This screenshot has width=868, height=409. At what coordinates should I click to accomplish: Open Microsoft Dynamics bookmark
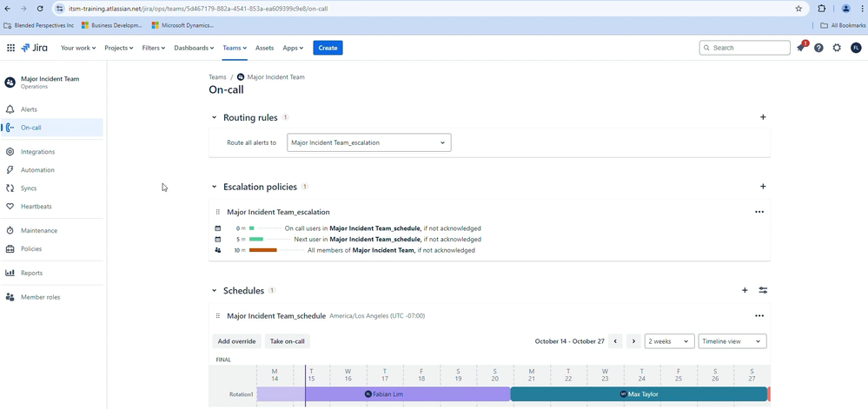(x=182, y=25)
